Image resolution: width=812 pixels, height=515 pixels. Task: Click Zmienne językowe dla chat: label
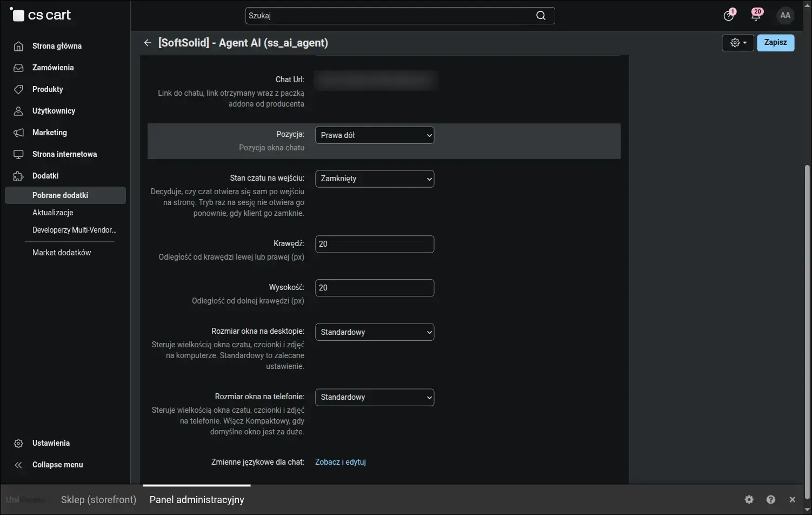pos(258,462)
